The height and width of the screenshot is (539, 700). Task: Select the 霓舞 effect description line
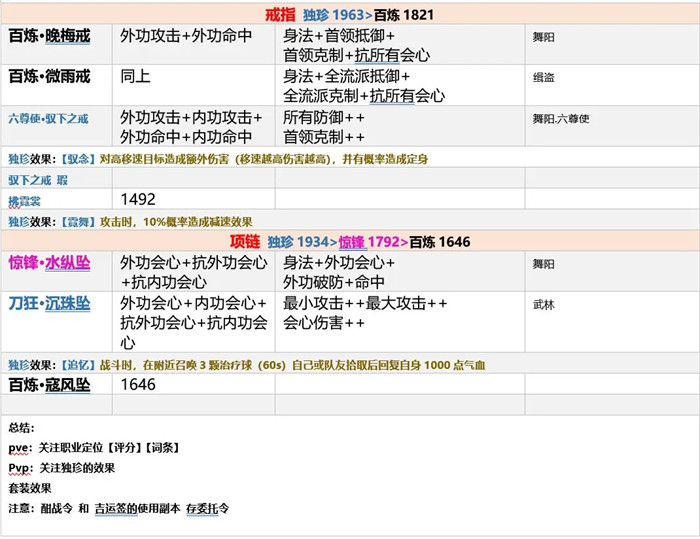[x=130, y=221]
